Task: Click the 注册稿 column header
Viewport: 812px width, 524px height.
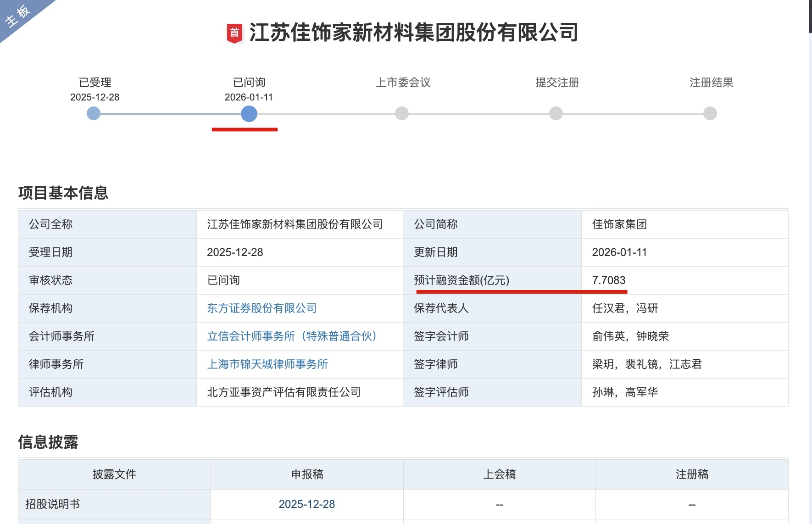Action: pos(692,474)
